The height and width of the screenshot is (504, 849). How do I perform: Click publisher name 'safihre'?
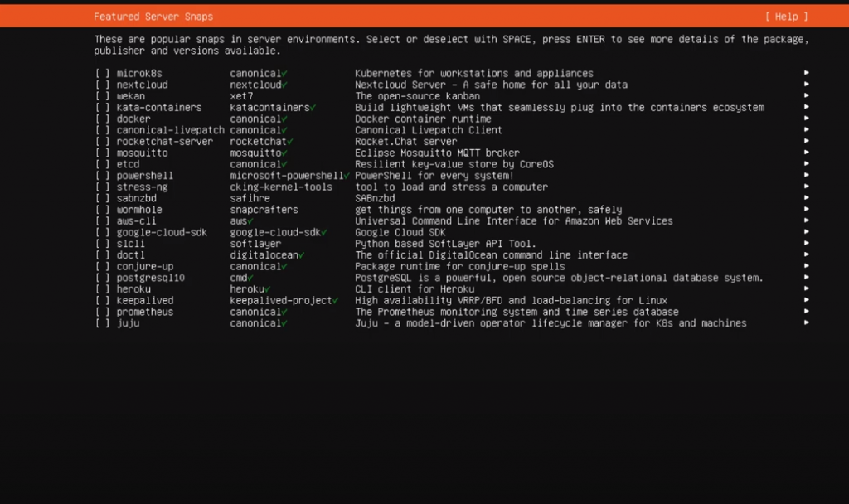pos(250,198)
